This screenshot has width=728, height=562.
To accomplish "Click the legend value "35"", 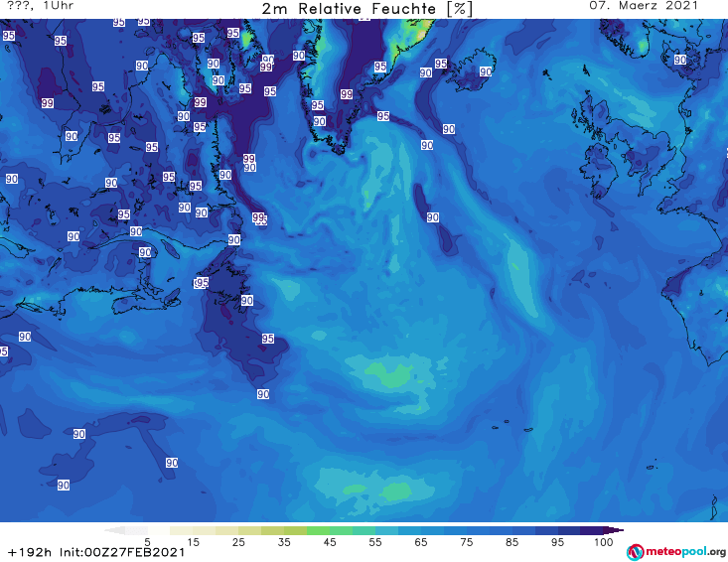I will [284, 542].
